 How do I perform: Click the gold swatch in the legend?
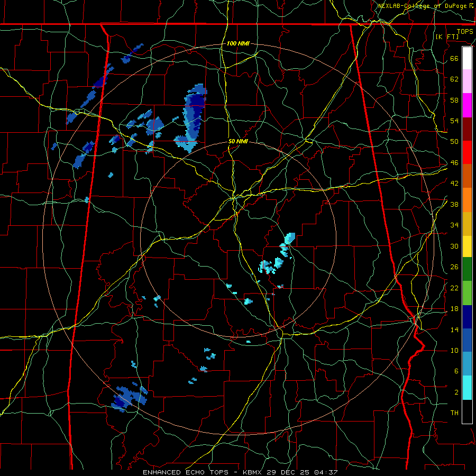[x=467, y=224]
